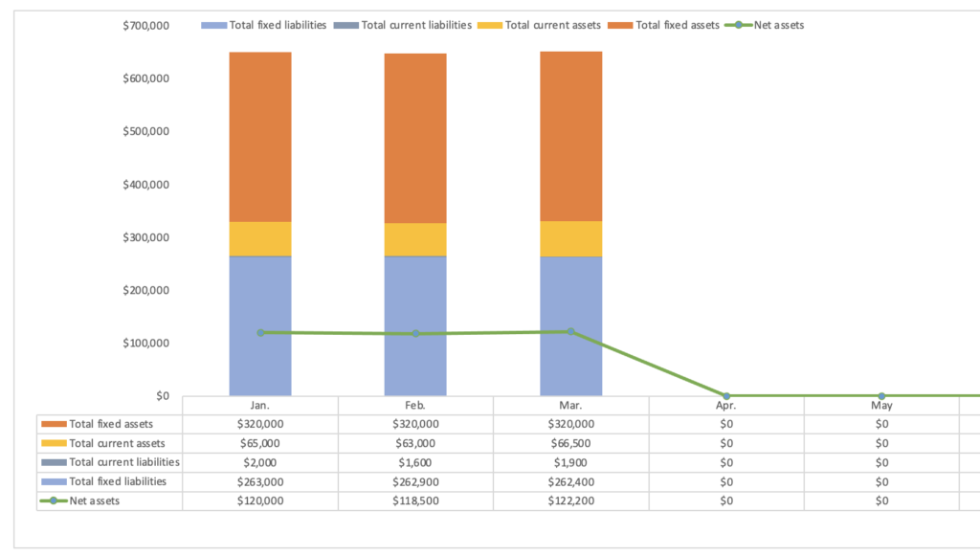Click the Mar. column header in the data table
The height and width of the screenshot is (556, 980).
(571, 406)
